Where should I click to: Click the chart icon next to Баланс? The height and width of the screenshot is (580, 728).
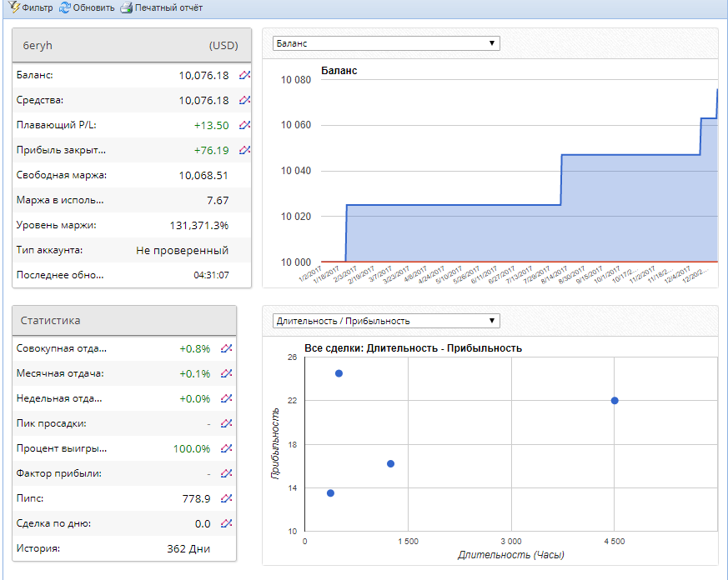click(244, 75)
